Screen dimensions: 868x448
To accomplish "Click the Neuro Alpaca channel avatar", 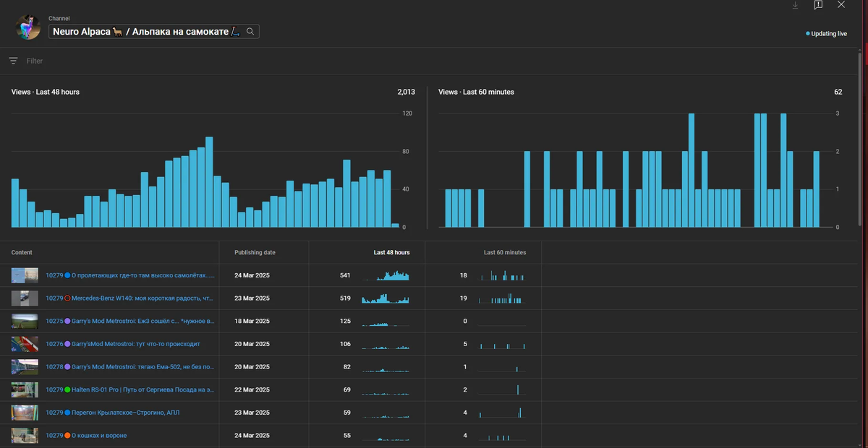I will coord(28,27).
